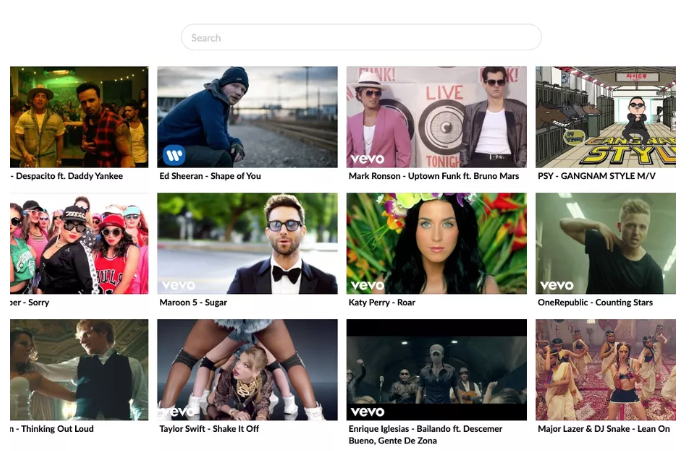Click the 'Katy Perry - Roar' title
The width and height of the screenshot is (693, 451).
click(x=382, y=302)
